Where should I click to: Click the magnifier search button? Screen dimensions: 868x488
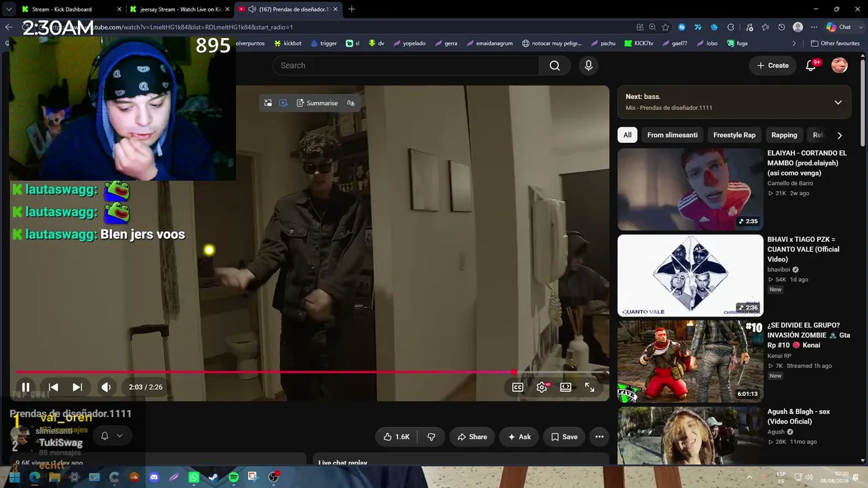tap(555, 65)
